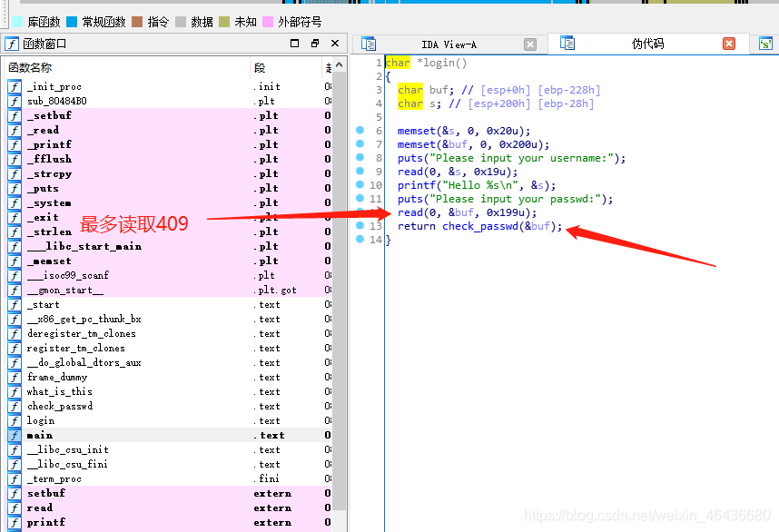Image resolution: width=779 pixels, height=532 pixels.
Task: Click function icon beside _puts
Action: tap(15, 188)
